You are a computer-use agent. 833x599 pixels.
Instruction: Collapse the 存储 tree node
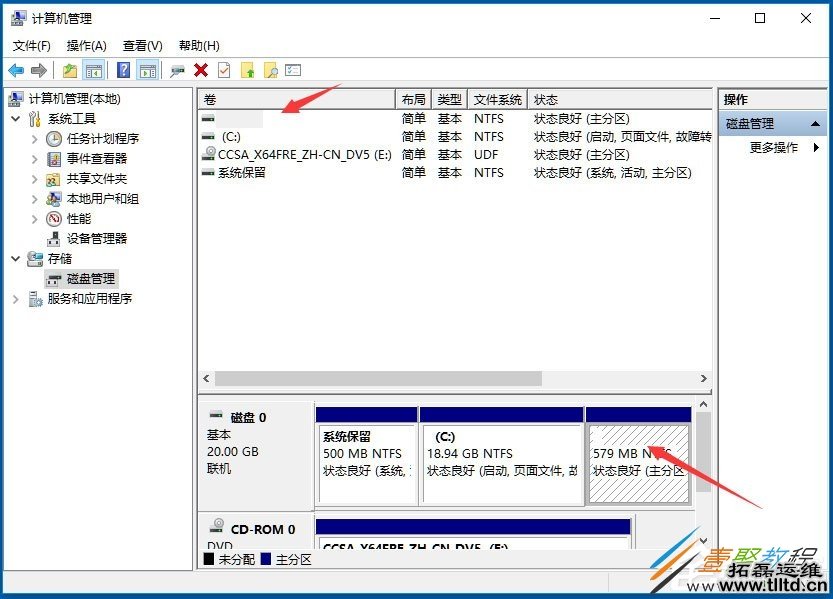point(17,258)
